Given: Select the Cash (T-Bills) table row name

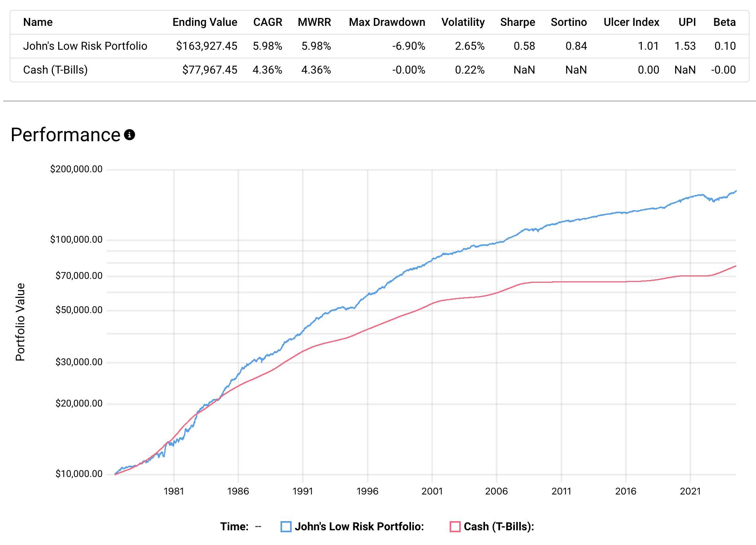Looking at the screenshot, I should click(55, 70).
